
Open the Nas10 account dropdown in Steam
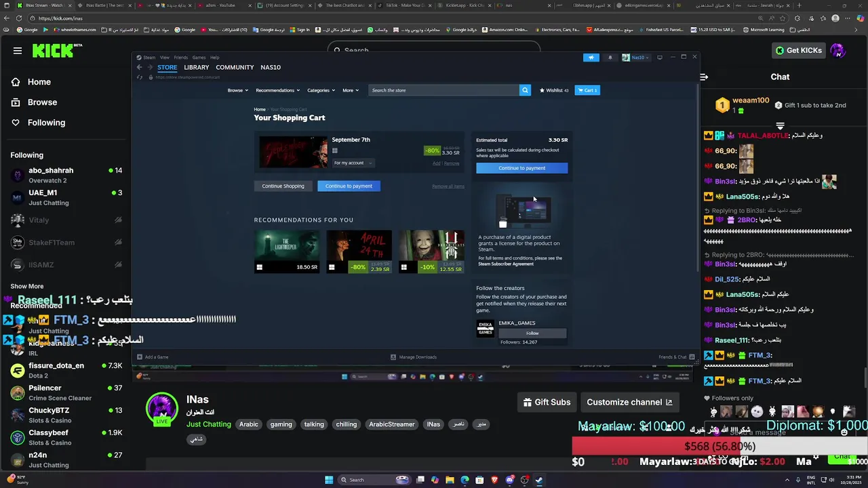click(637, 58)
